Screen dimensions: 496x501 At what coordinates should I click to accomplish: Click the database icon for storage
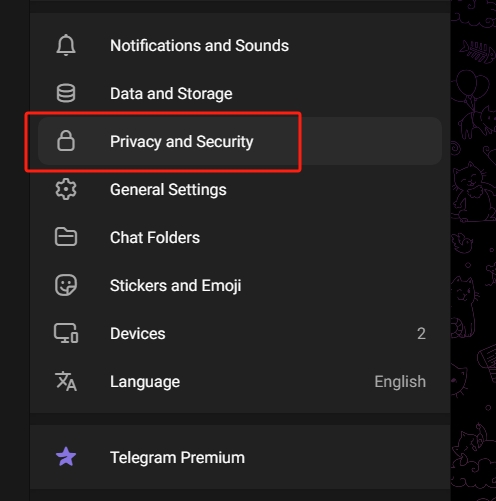coord(66,93)
